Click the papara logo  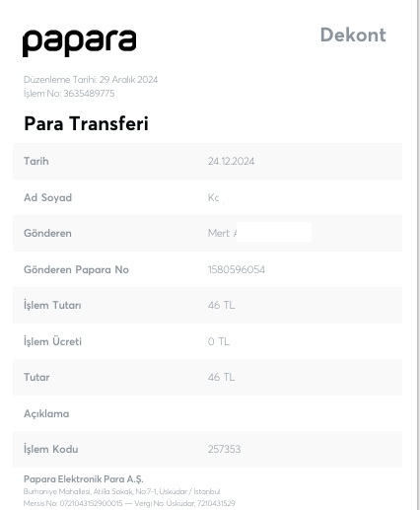coord(79,43)
